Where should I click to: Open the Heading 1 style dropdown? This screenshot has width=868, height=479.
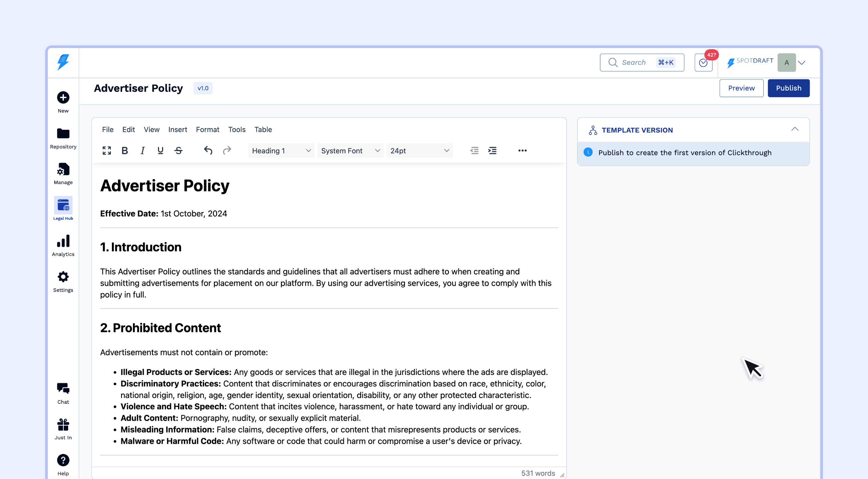(281, 151)
